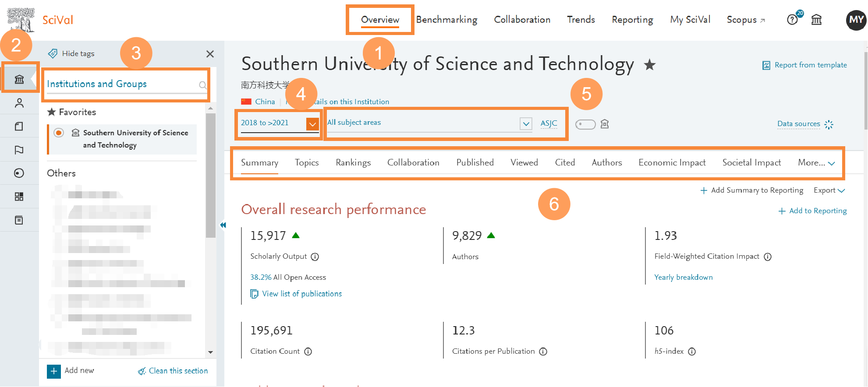The image size is (868, 387).
Task: Open My SciVal
Action: click(690, 20)
